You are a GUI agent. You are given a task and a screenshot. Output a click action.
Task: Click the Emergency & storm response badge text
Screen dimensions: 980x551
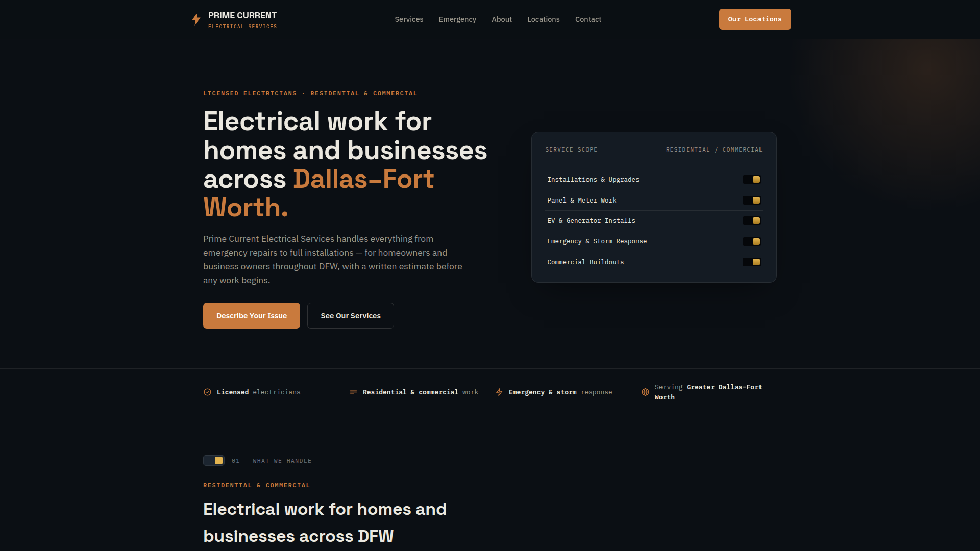tap(560, 392)
